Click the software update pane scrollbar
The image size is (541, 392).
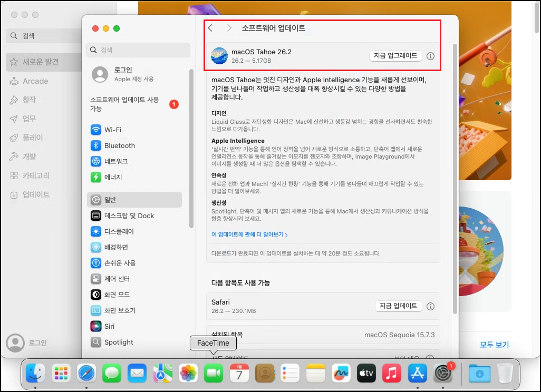pos(455,179)
